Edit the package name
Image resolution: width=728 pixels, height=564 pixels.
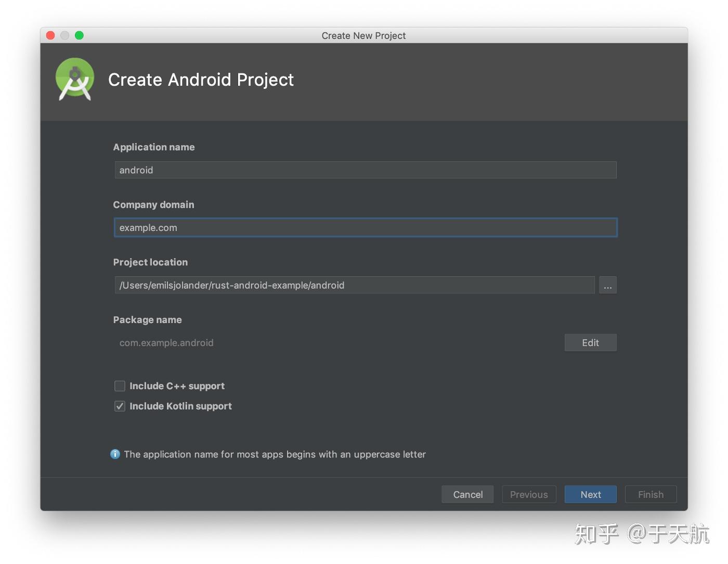coord(590,343)
